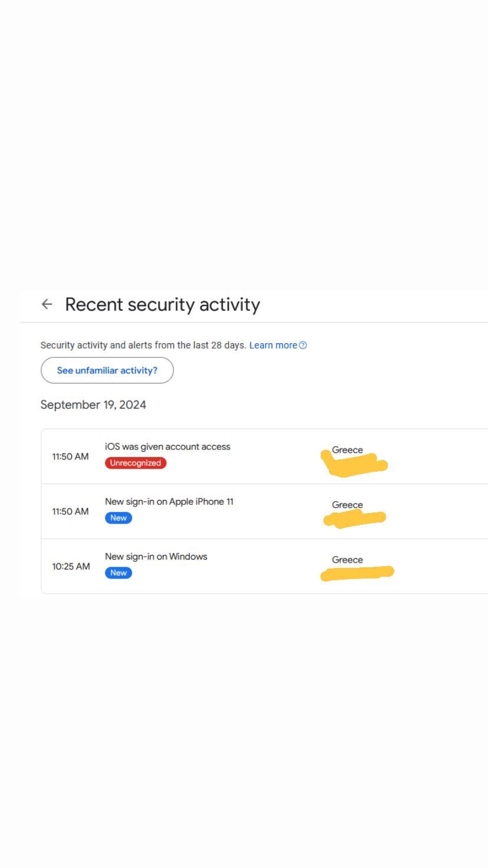Click the back arrow icon

(47, 304)
